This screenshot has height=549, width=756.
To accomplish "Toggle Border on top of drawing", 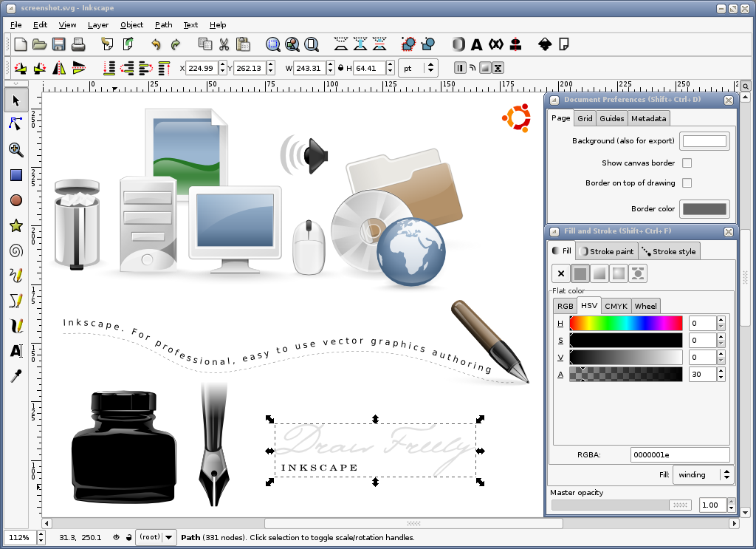I will [687, 183].
